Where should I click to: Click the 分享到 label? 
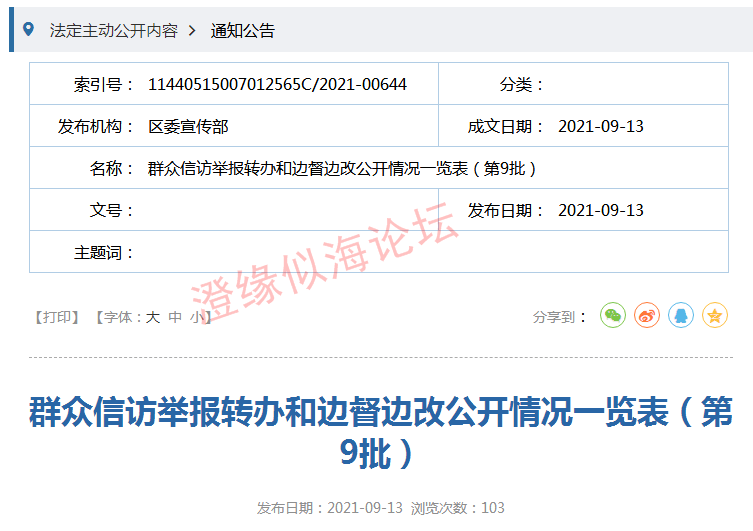coord(559,317)
